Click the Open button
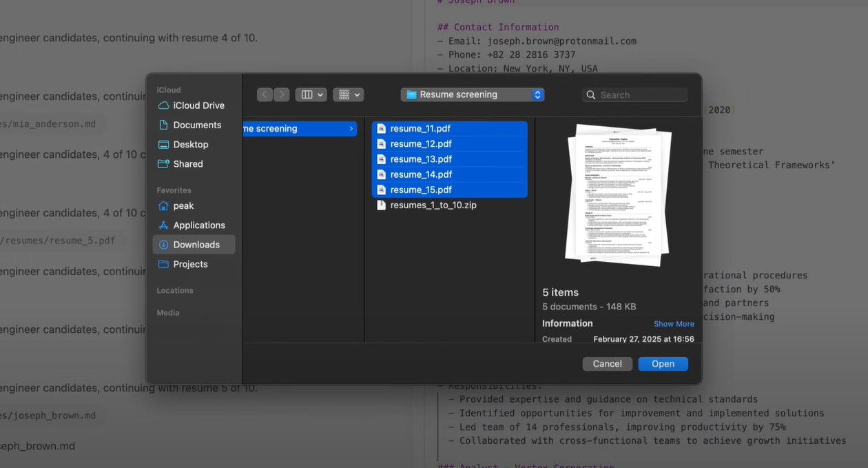Viewport: 868px width, 468px height. click(x=663, y=364)
